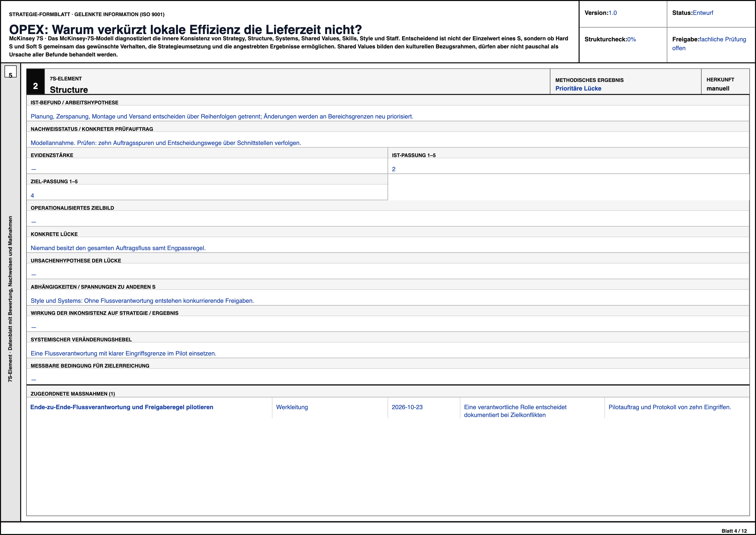Click the Herkunft value manuell
The height and width of the screenshot is (535, 756).
718,88
